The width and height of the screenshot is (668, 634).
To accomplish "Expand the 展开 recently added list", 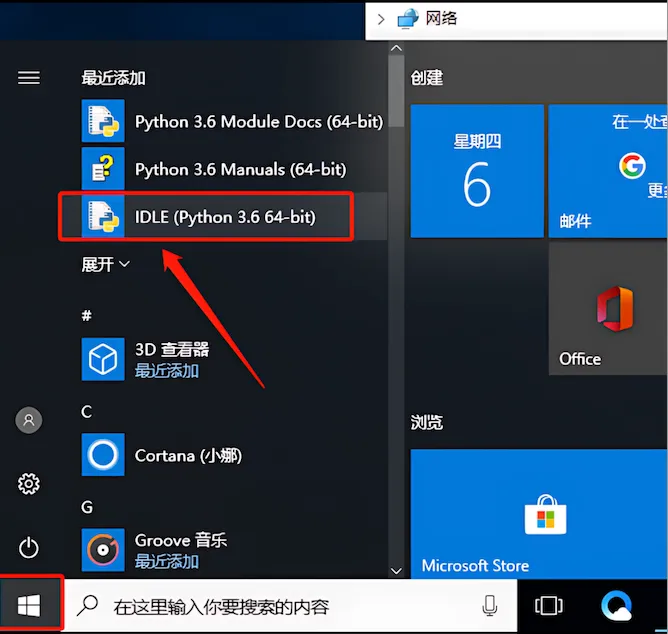I will pos(106,265).
